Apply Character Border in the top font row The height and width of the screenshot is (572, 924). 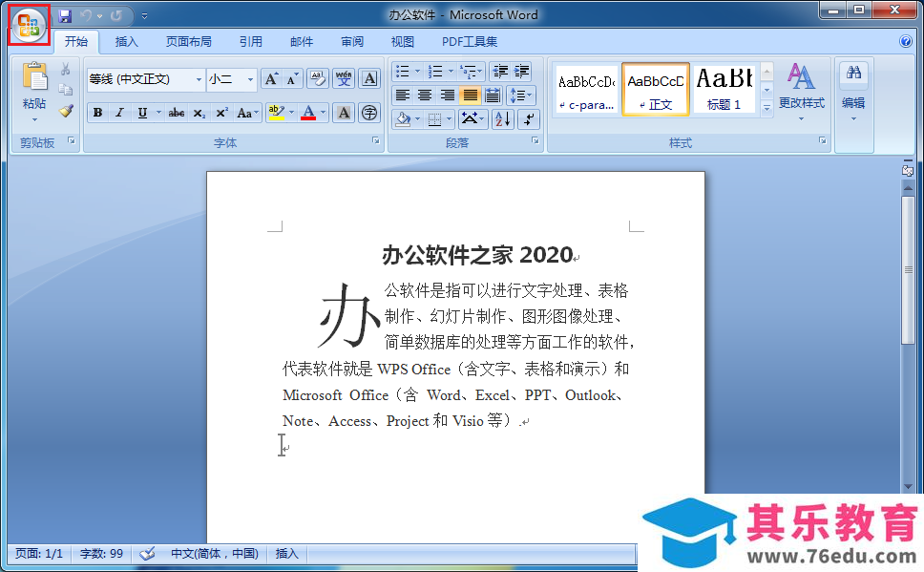click(x=369, y=78)
